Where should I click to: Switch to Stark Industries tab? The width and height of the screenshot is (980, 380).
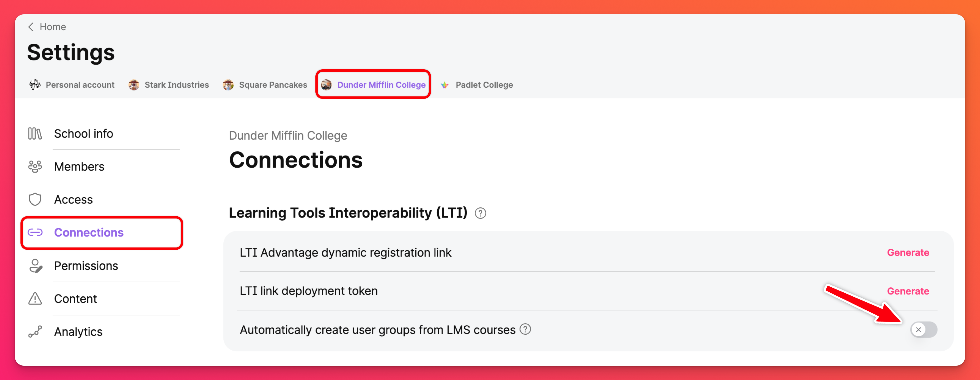click(169, 85)
